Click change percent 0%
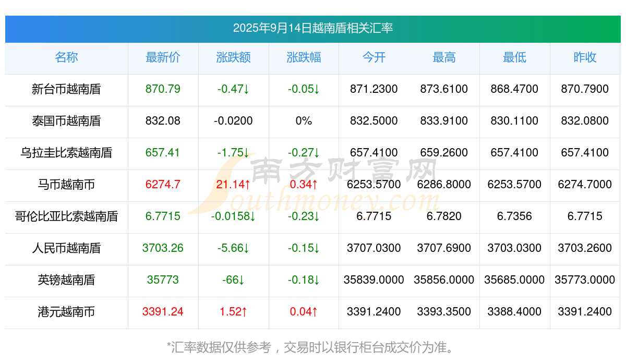 pos(304,121)
